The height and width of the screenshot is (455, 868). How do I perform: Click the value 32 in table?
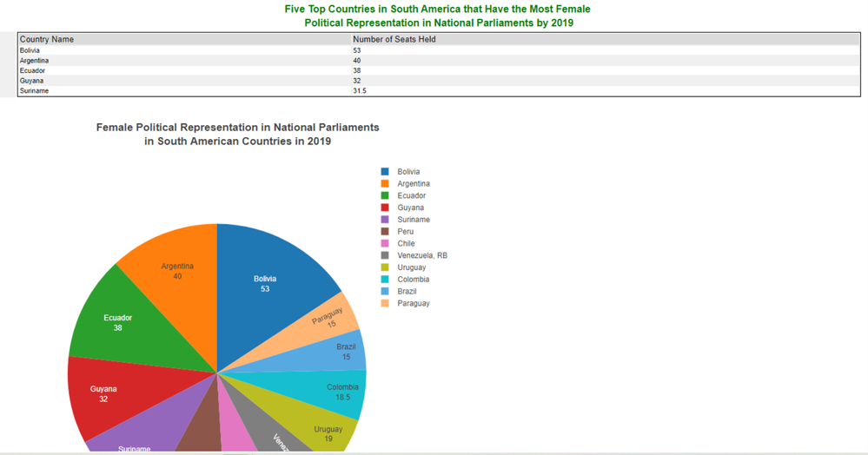[x=357, y=80]
